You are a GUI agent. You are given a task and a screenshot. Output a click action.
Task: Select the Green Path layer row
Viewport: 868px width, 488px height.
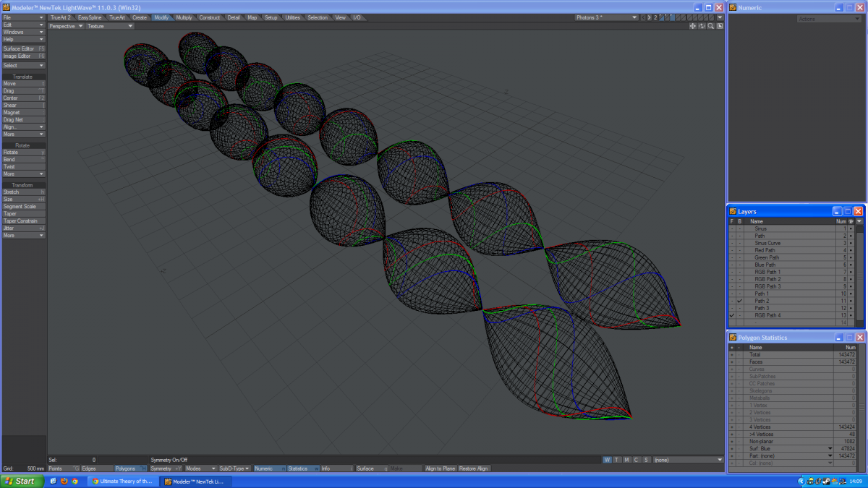pyautogui.click(x=767, y=257)
